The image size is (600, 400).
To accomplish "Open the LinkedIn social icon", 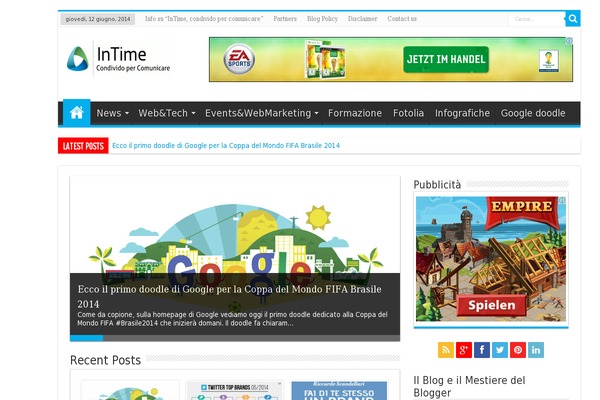I will [x=536, y=350].
